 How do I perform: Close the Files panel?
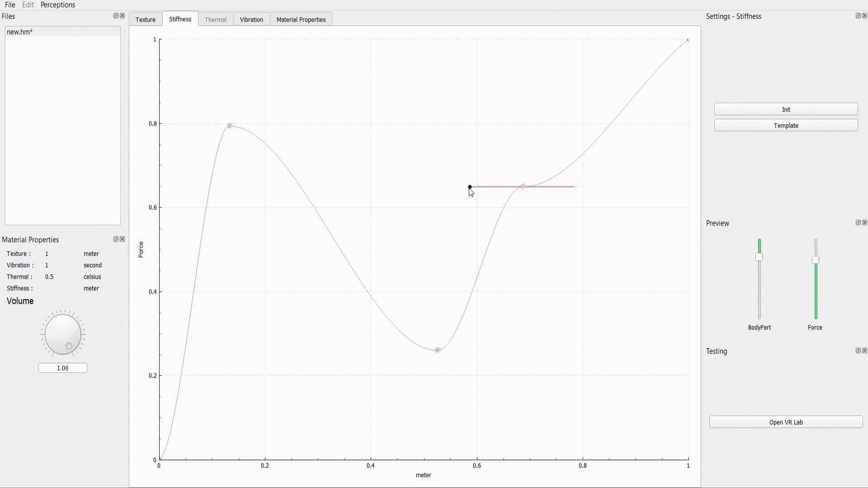(x=123, y=16)
